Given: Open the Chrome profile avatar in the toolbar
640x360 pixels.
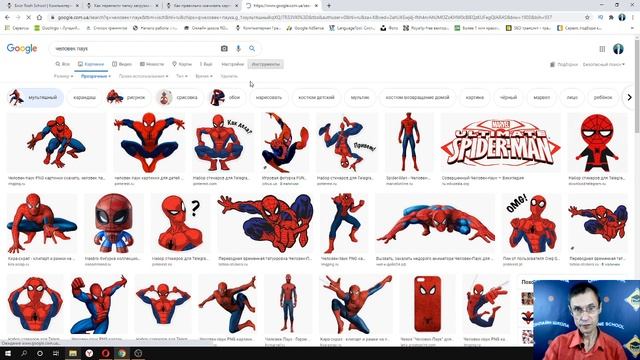Looking at the screenshot, I should (x=622, y=18).
